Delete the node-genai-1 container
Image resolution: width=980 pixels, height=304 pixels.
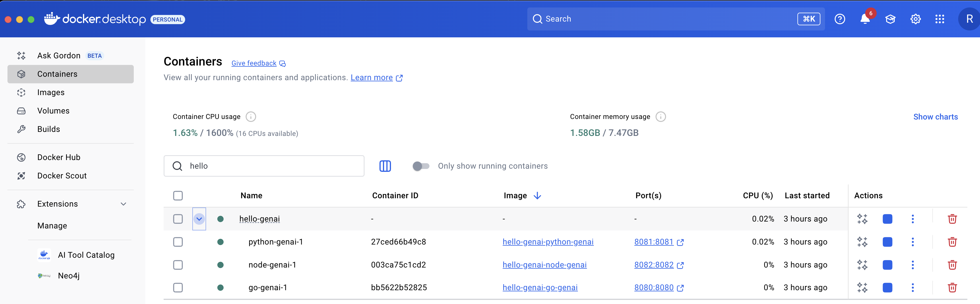[952, 265]
